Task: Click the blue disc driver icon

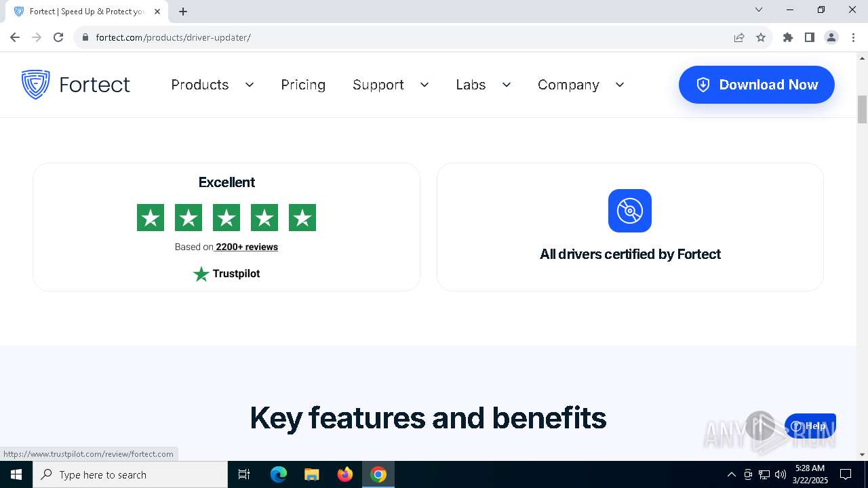Action: coord(630,211)
